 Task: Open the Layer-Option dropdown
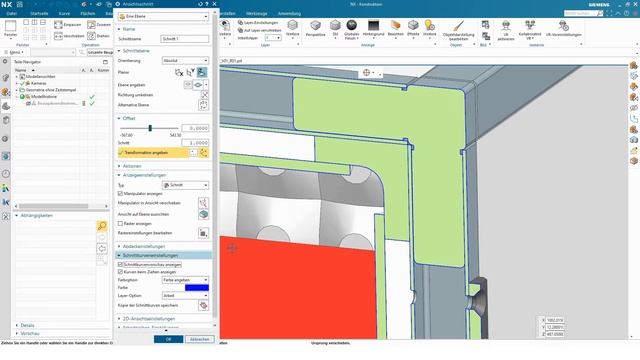pos(185,296)
